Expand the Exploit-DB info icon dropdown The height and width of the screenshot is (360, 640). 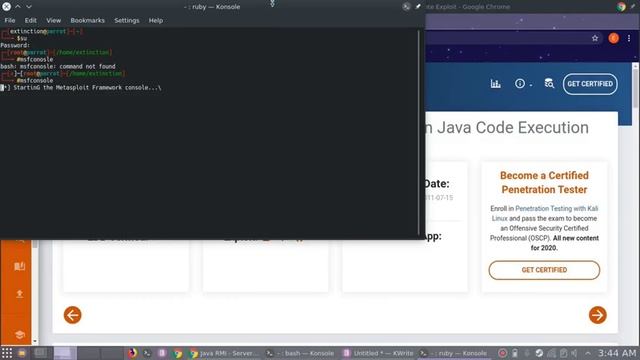tap(523, 84)
